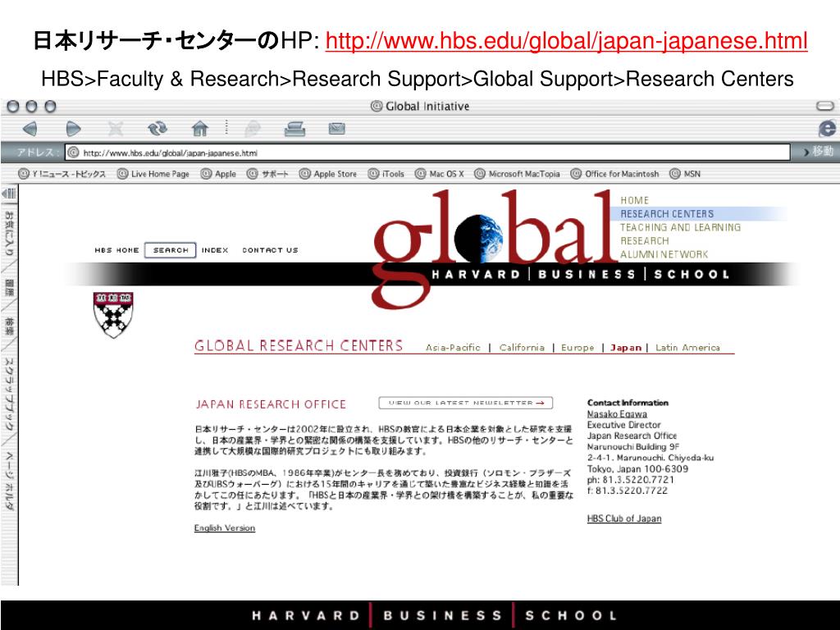Click the red hbs.edu URL in slide title
Viewport: 840px width, 630px height.
pyautogui.click(x=566, y=41)
